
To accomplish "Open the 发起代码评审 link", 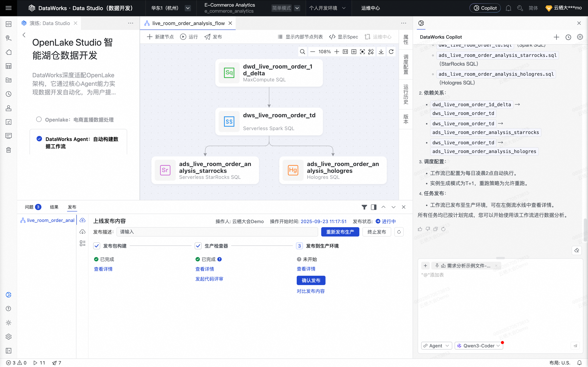I will point(209,279).
